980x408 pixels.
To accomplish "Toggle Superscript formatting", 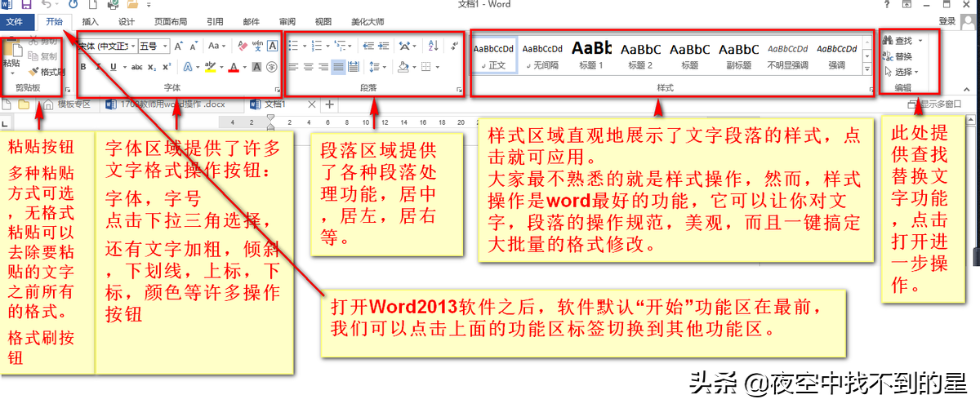I will coord(167,67).
